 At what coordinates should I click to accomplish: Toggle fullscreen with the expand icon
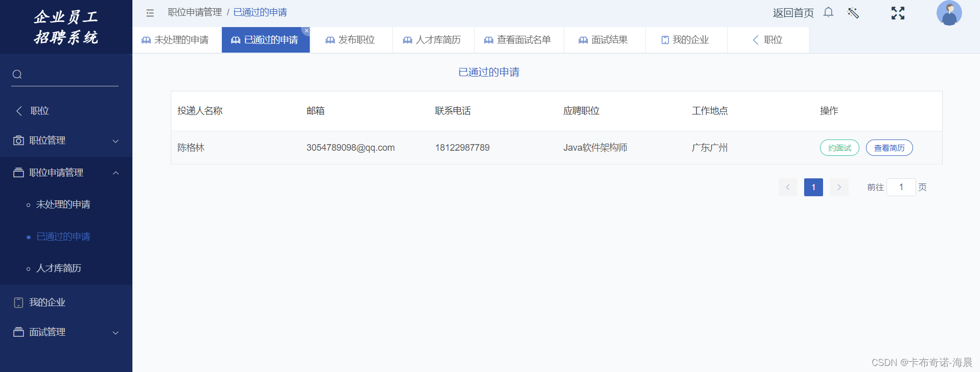click(898, 13)
